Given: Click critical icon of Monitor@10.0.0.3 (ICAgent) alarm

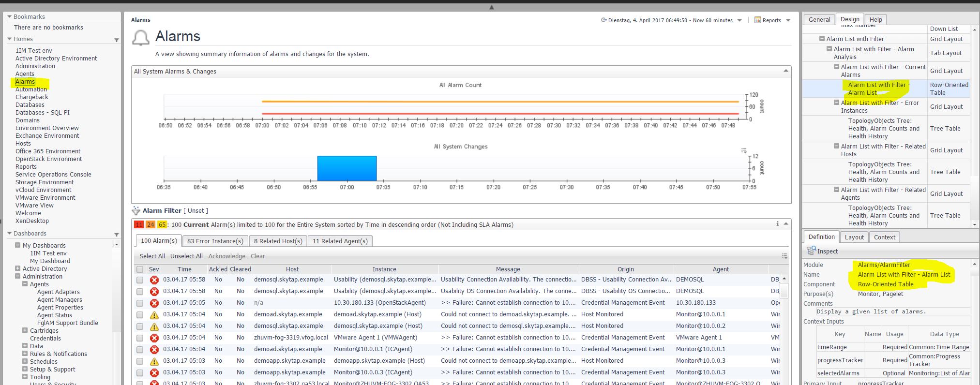Looking at the screenshot, I should pyautogui.click(x=154, y=372).
